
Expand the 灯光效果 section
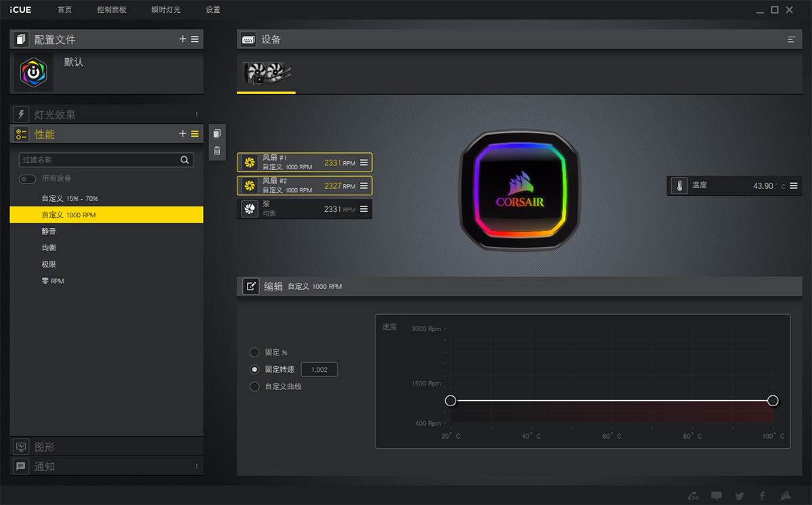(106, 114)
